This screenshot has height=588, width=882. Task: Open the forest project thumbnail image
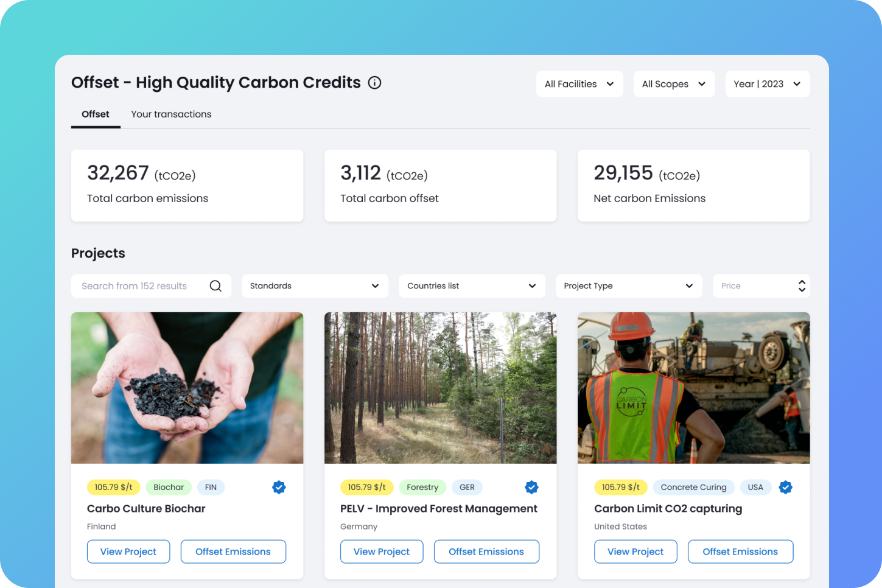click(x=440, y=388)
